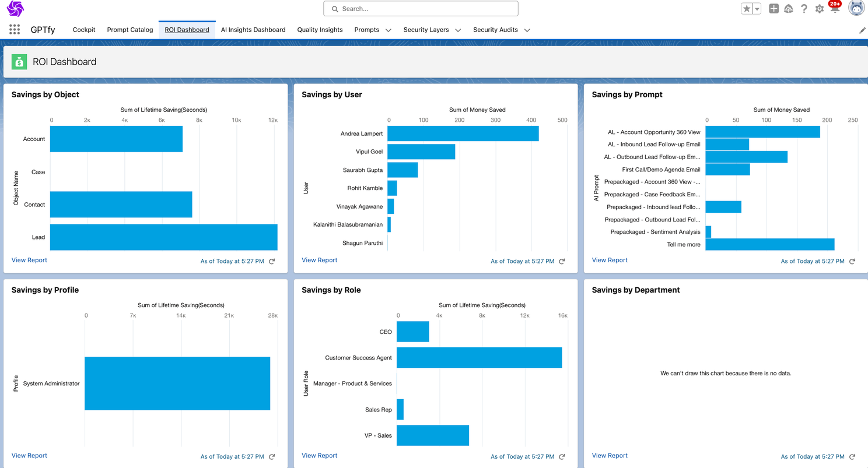Click the edit page pencil icon

point(863,30)
